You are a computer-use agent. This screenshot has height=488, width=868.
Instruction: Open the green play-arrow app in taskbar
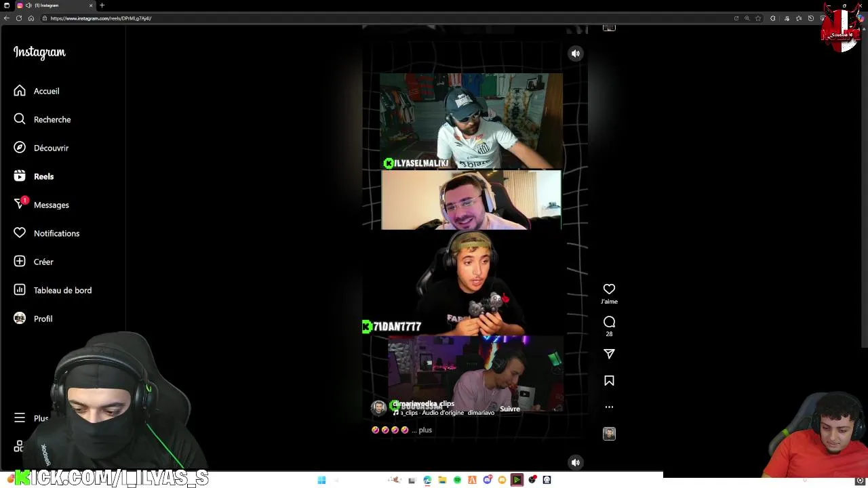(x=517, y=480)
